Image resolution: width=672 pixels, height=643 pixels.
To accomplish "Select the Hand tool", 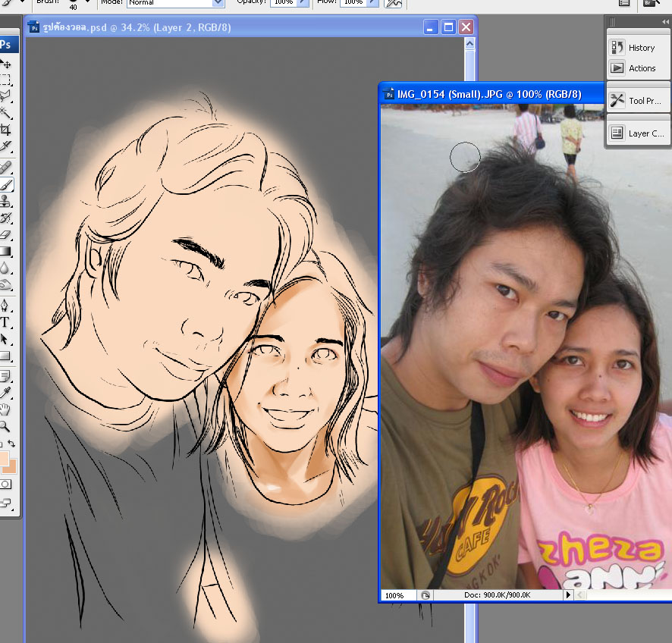I will [5, 409].
